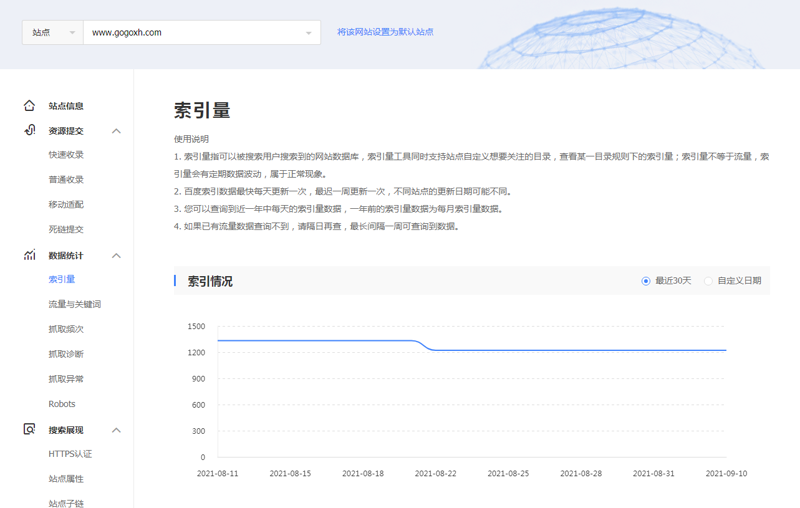This screenshot has height=508, width=800.
Task: Click the 搜索展现 search icon
Action: tap(30, 429)
